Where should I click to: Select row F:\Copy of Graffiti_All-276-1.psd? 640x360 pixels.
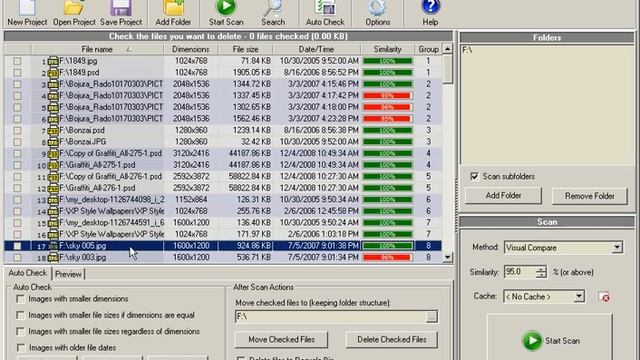point(223,177)
